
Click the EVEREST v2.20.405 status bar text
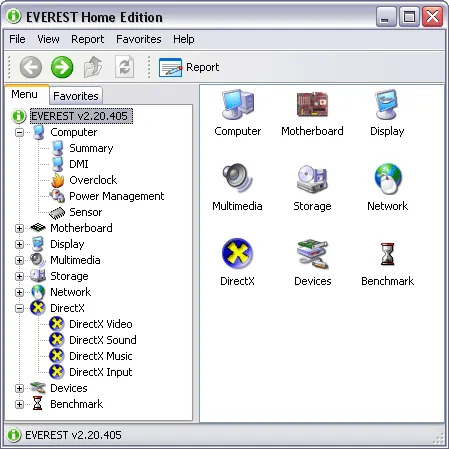[73, 435]
